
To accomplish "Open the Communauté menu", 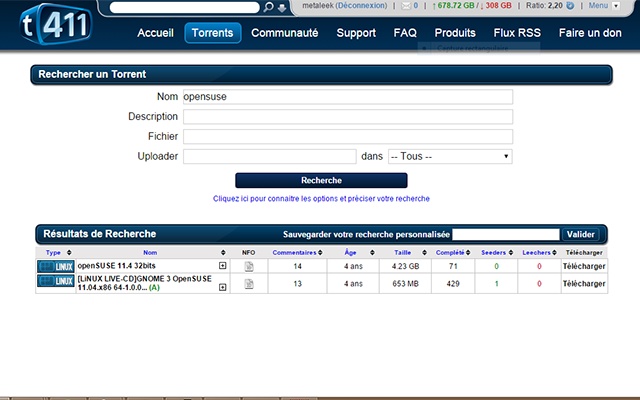I will (x=284, y=33).
